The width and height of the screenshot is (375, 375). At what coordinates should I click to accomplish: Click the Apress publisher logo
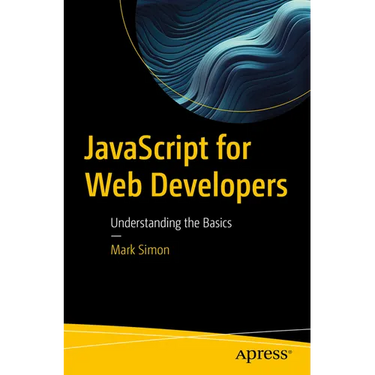[263, 354]
